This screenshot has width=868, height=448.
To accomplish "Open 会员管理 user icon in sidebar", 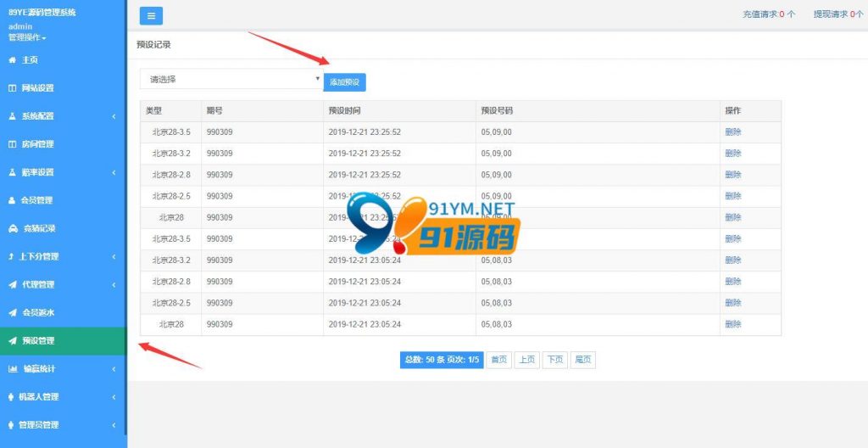I will coord(12,200).
